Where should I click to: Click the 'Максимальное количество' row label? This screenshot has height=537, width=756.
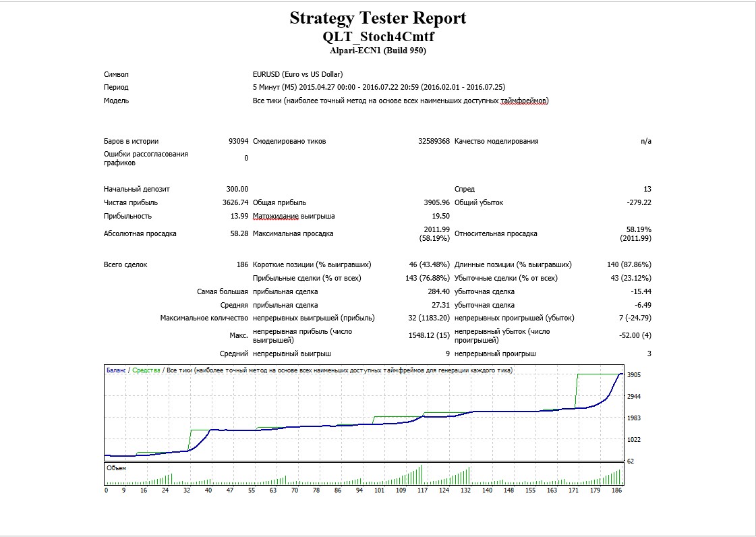[x=204, y=318]
